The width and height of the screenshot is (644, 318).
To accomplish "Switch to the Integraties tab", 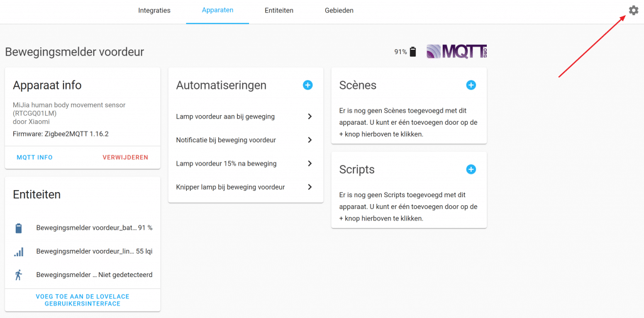I will (x=154, y=11).
